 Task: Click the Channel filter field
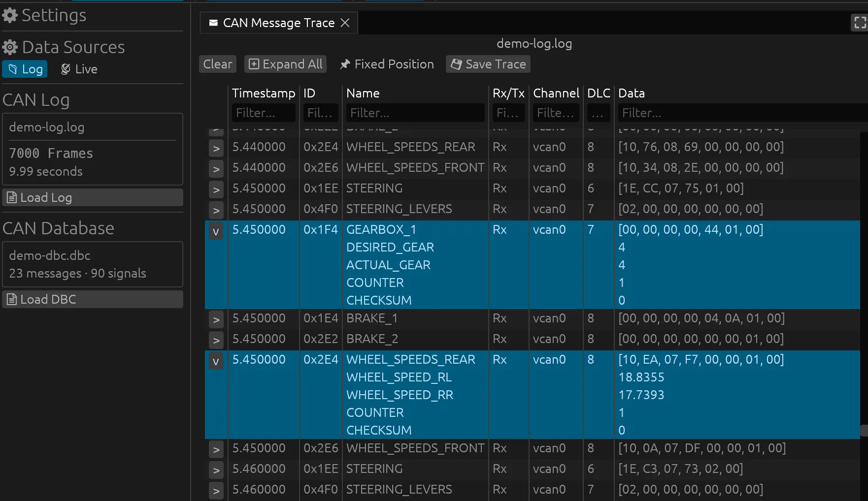tap(556, 113)
